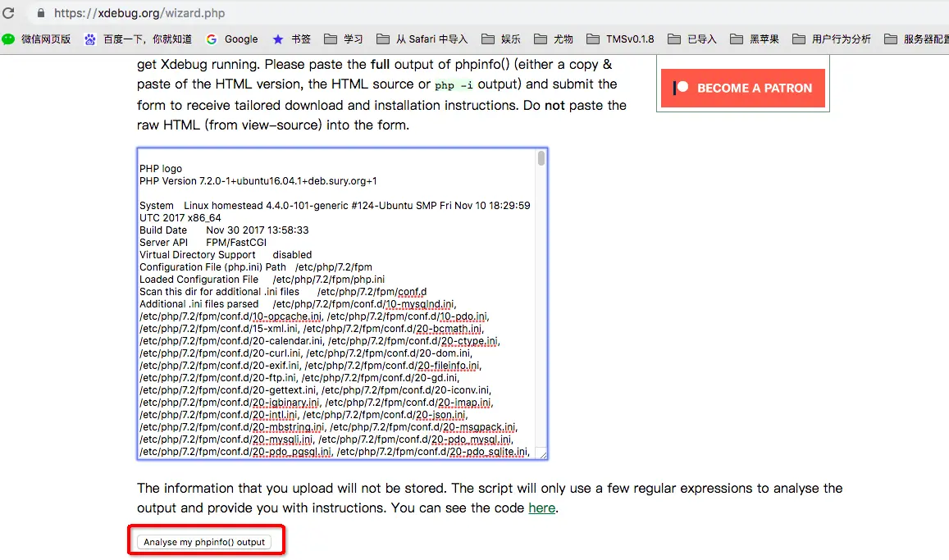Click the 'System Linux homestead' line
The height and width of the screenshot is (560, 949).
pyautogui.click(x=335, y=212)
